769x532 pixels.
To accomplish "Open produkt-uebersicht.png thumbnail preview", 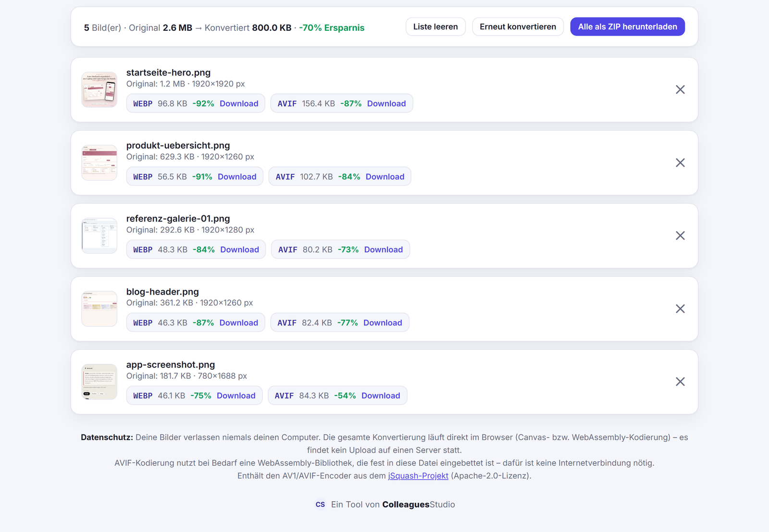I will [99, 163].
